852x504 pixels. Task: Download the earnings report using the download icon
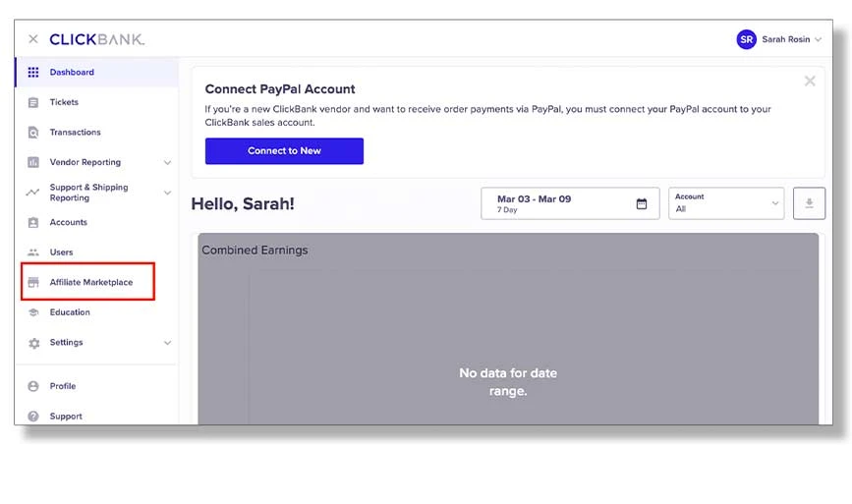(810, 203)
